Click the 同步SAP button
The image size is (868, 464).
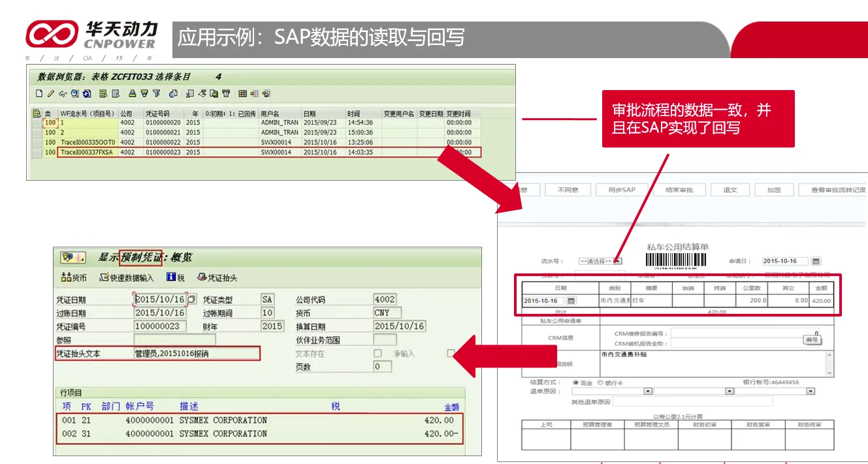tap(621, 190)
